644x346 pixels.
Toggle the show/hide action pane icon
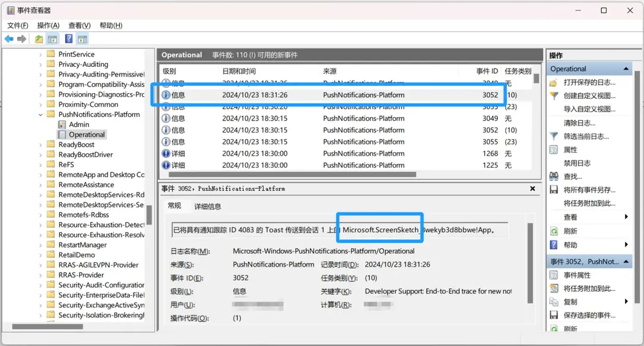click(82, 39)
